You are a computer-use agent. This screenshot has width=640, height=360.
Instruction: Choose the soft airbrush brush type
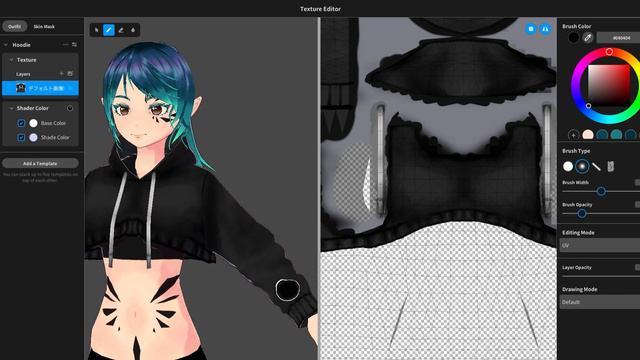click(x=582, y=166)
